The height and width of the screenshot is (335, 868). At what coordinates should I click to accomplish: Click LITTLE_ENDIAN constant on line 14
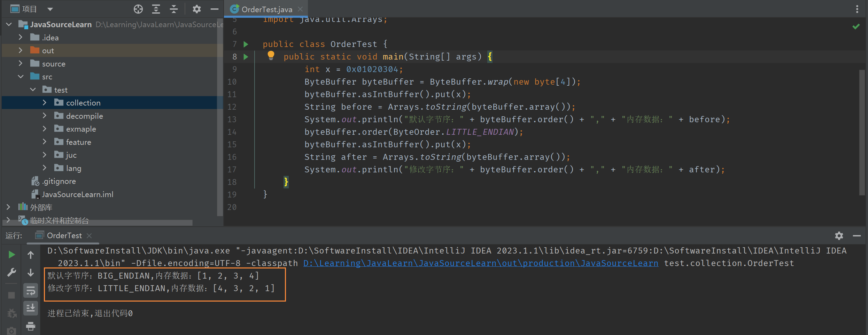coord(480,132)
